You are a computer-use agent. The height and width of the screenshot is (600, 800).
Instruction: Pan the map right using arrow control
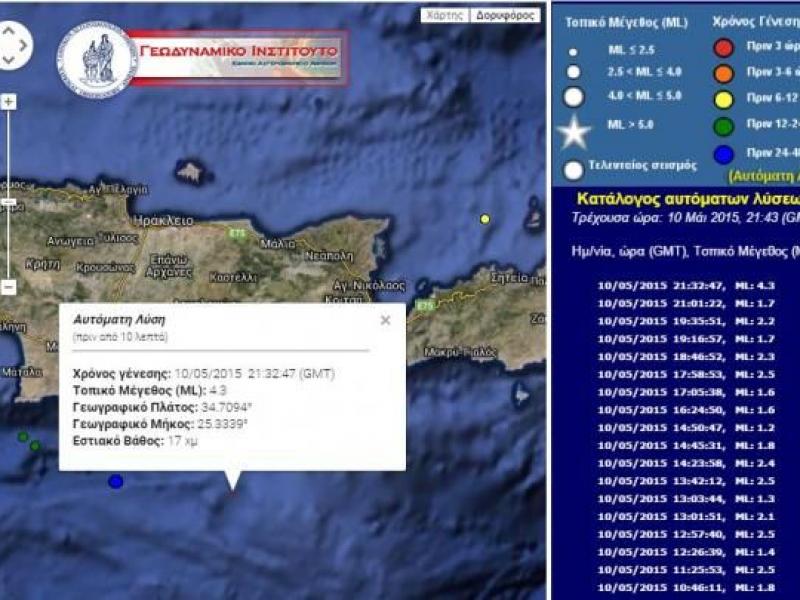(x=24, y=44)
